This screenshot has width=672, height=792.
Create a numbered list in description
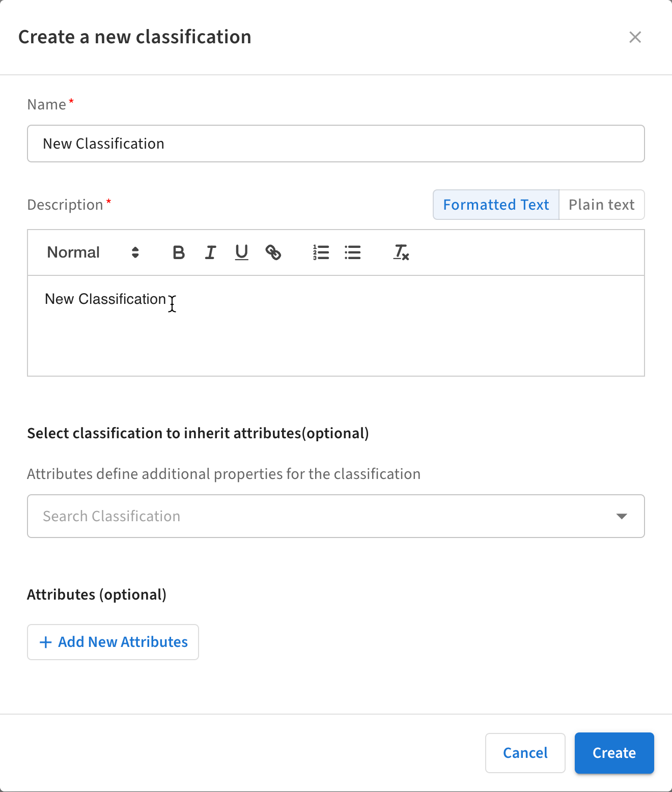(x=321, y=252)
